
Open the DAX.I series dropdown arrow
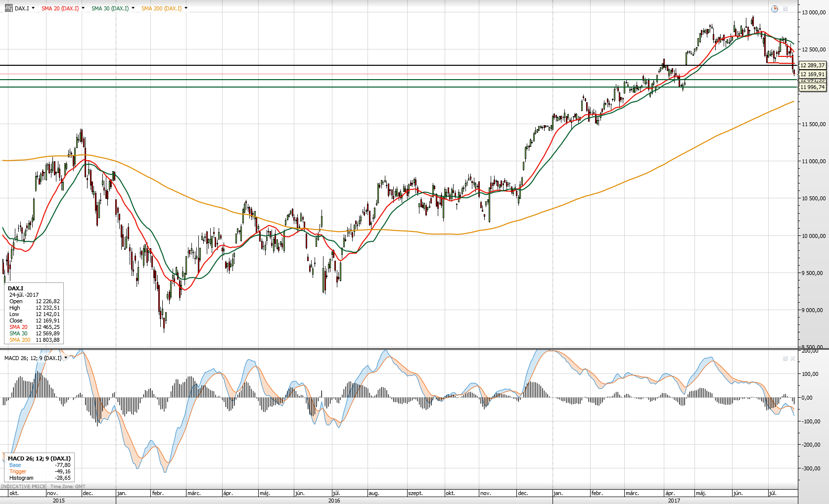point(33,8)
